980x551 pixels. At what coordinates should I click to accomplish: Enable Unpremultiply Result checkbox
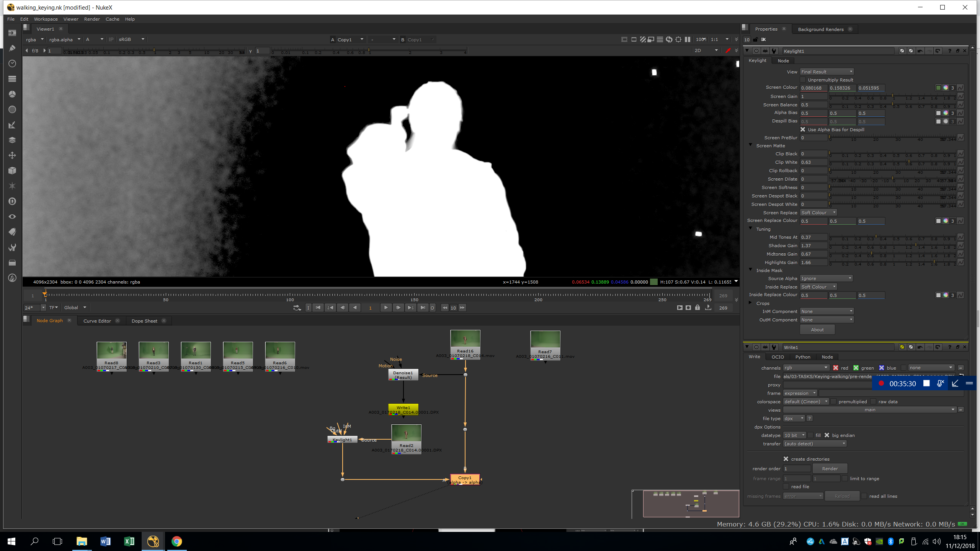click(x=803, y=80)
